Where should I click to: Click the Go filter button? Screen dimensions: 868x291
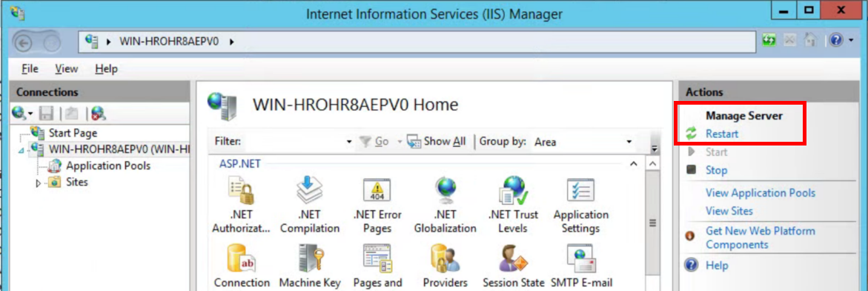[x=374, y=142]
